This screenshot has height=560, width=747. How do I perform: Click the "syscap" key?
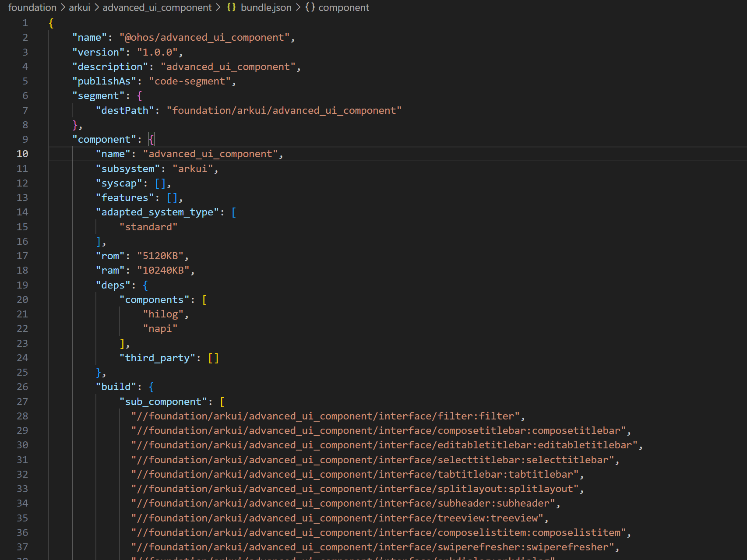119,183
